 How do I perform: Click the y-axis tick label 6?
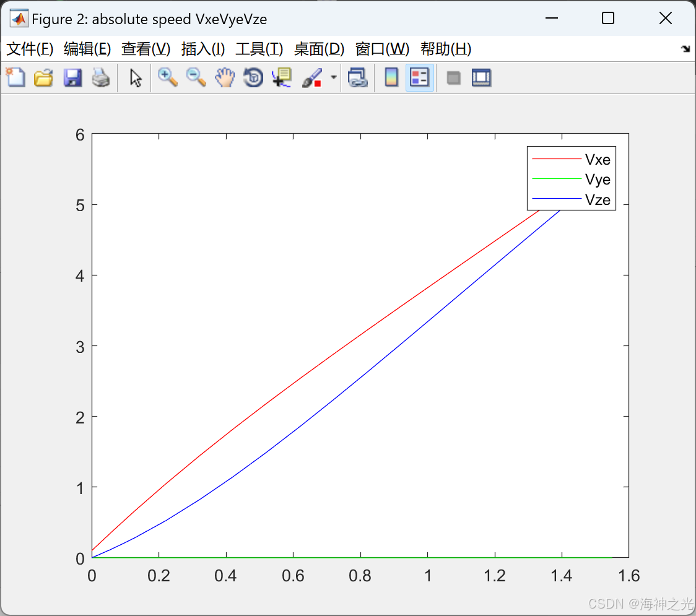point(80,135)
